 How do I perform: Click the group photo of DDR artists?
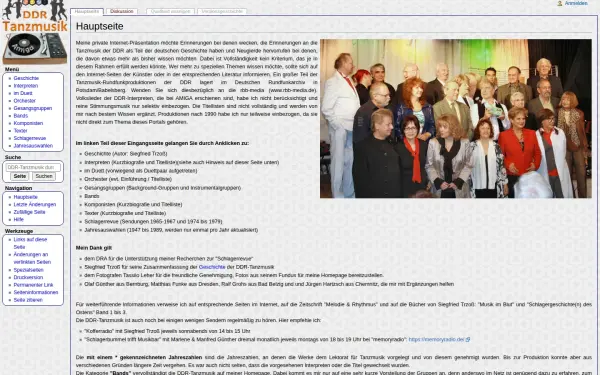coord(456,119)
